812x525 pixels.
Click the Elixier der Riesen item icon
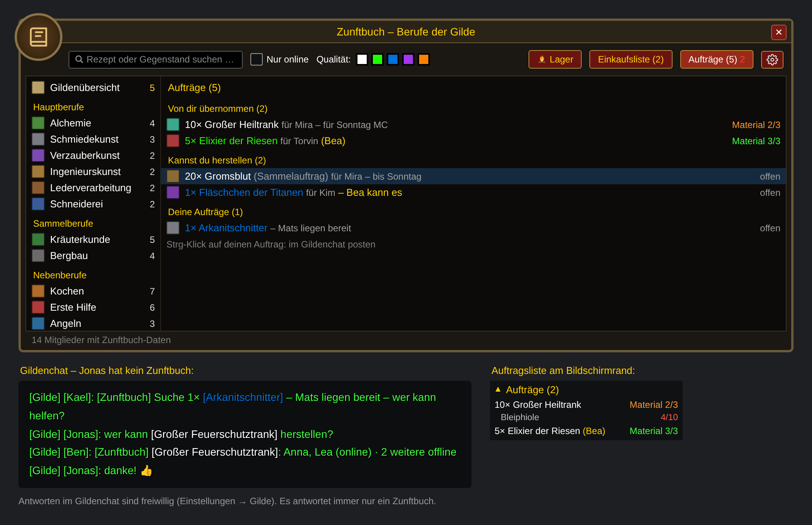pos(173,141)
